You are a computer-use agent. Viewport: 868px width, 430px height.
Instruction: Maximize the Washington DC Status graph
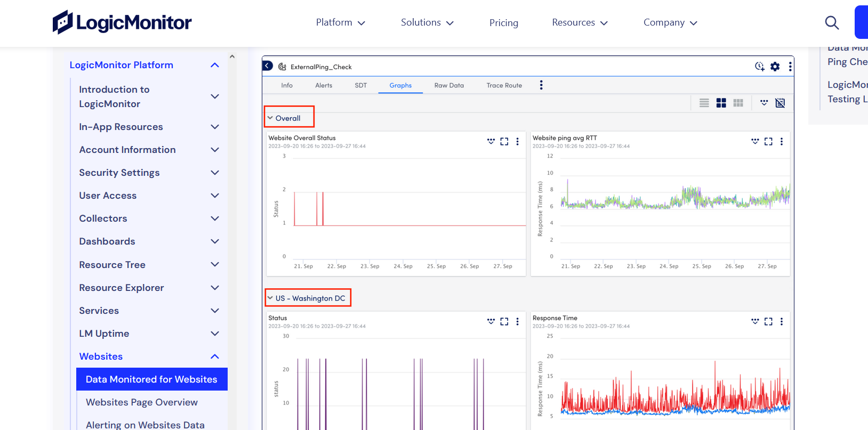[x=504, y=321]
